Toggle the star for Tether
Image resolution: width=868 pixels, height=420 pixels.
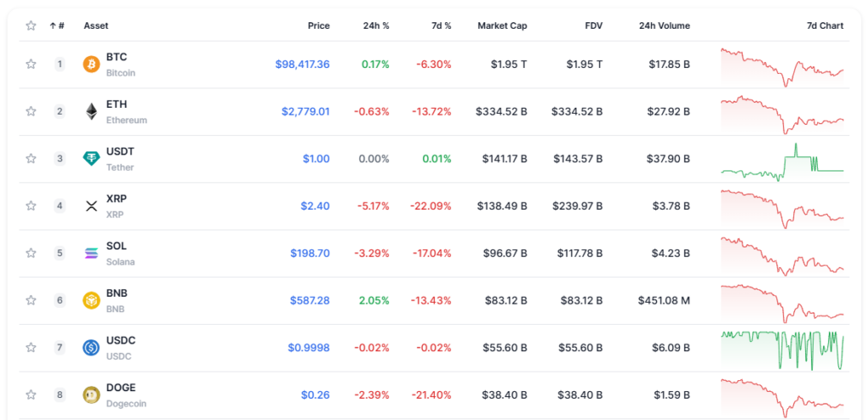[31, 159]
